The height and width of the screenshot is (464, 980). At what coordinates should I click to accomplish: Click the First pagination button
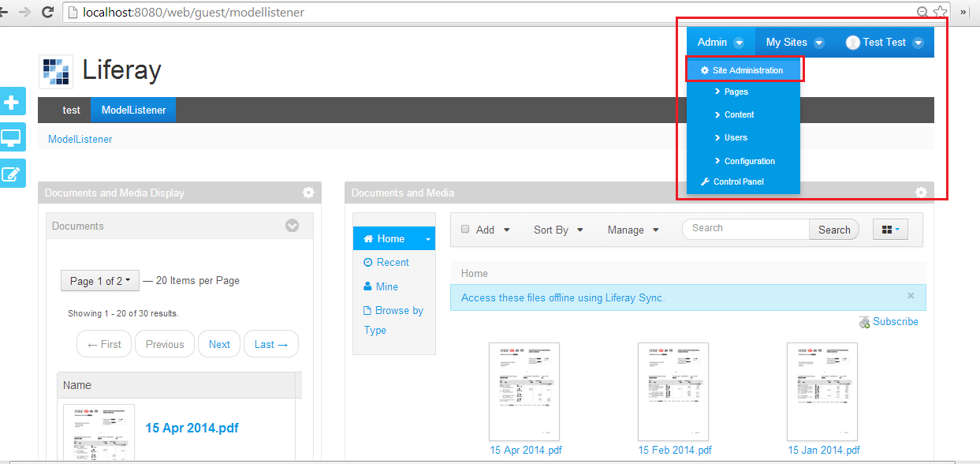tap(104, 344)
